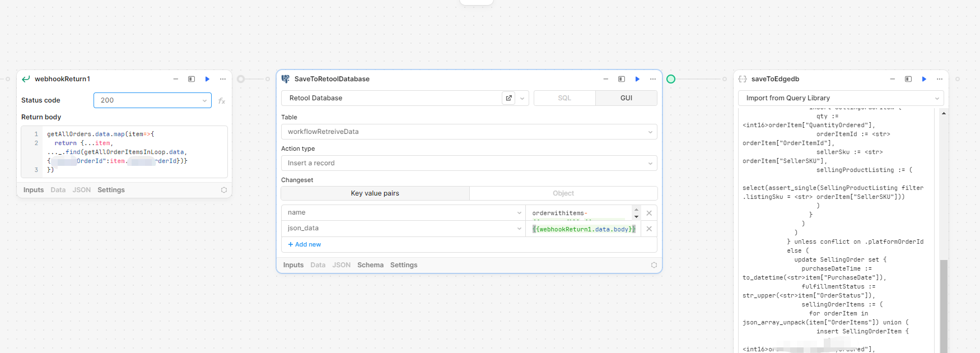The image size is (980, 353).
Task: Click the name value field scroll-down arrow
Action: (x=636, y=217)
